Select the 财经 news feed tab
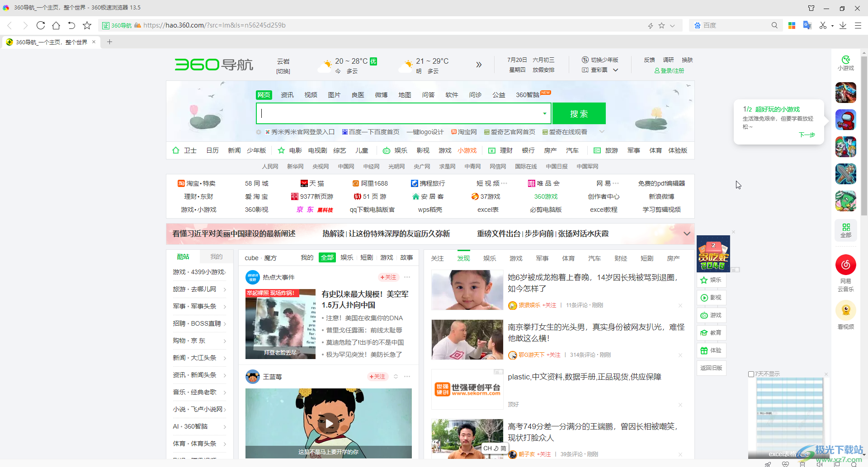 [621, 258]
